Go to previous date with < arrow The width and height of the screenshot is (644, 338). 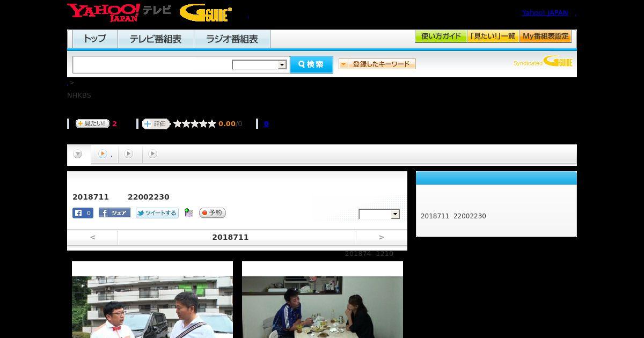coord(92,237)
